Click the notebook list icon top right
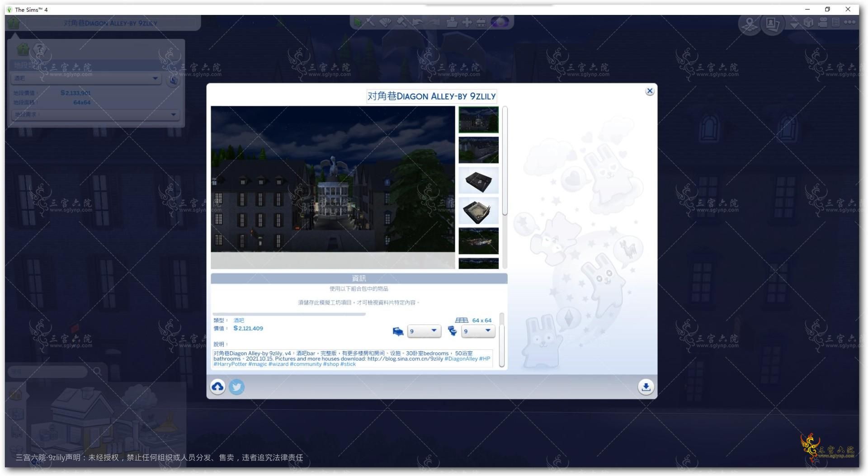This screenshot has height=476, width=868. click(835, 22)
